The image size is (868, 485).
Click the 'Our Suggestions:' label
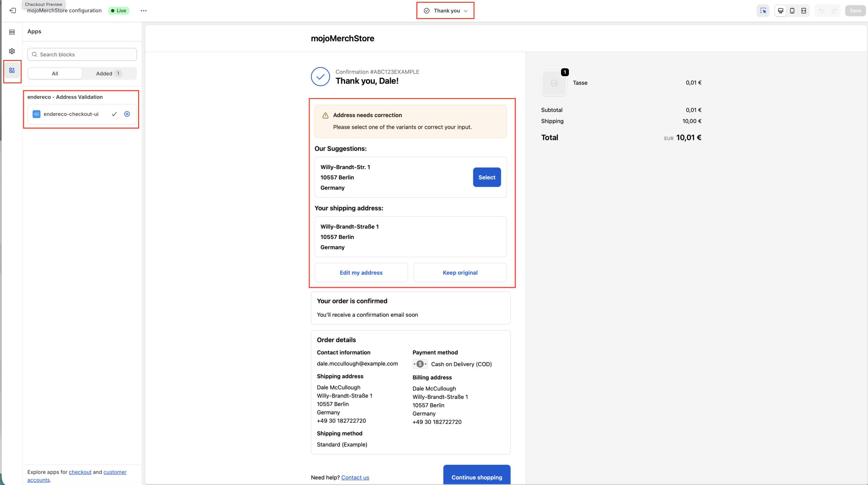pos(340,149)
